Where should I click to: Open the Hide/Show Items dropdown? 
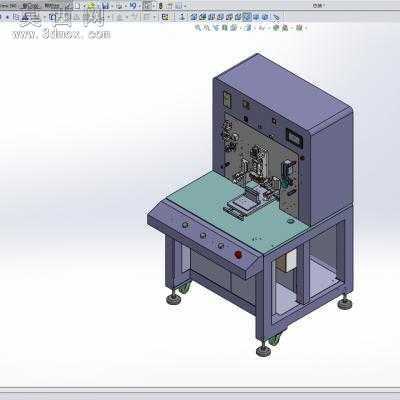pos(262,28)
